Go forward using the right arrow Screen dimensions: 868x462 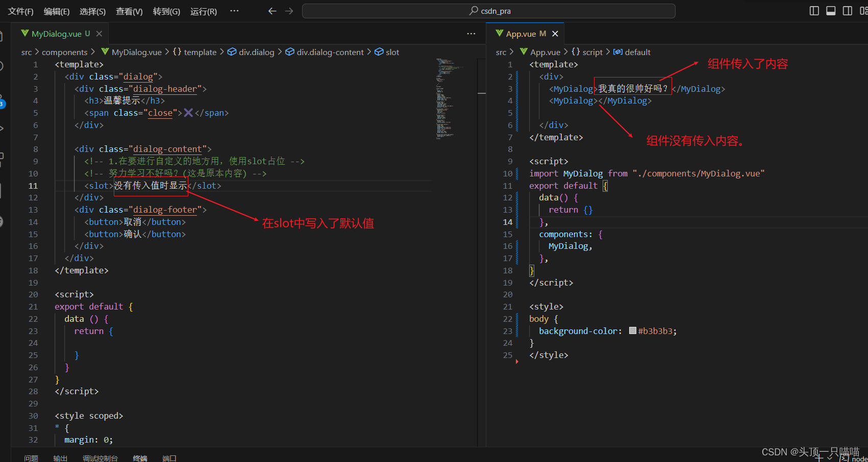click(289, 11)
